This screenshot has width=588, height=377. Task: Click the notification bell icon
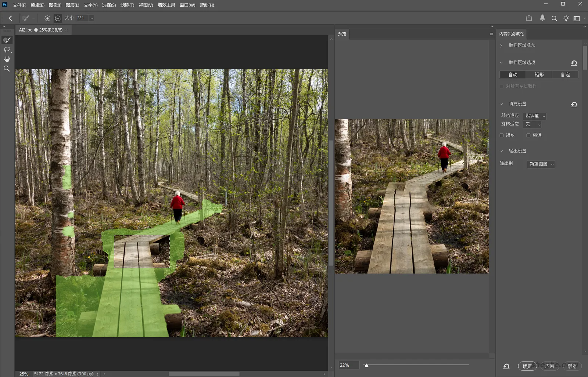542,18
